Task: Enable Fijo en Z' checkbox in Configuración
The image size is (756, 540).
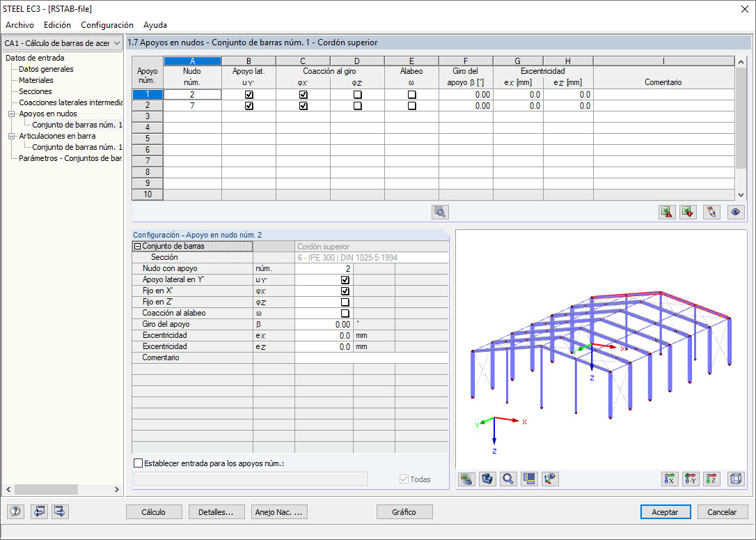Action: pyautogui.click(x=345, y=302)
